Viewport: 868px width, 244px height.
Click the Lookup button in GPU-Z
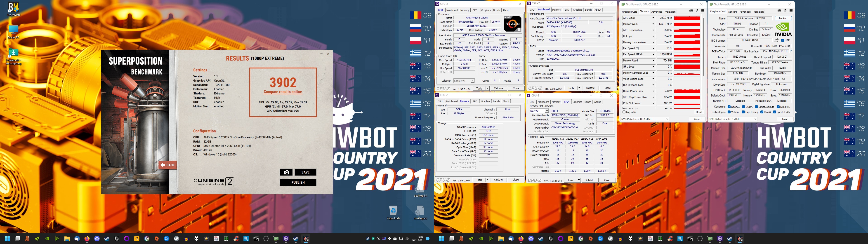click(783, 18)
